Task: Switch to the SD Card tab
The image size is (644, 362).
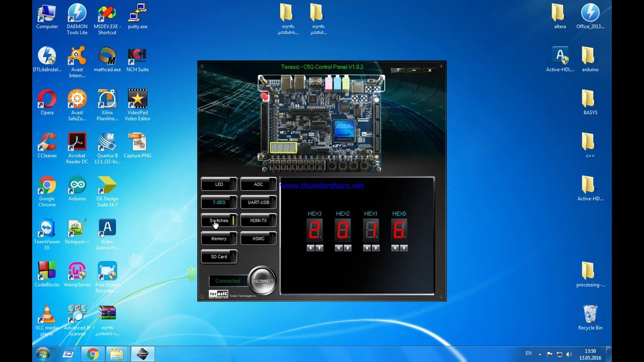Action: [219, 257]
